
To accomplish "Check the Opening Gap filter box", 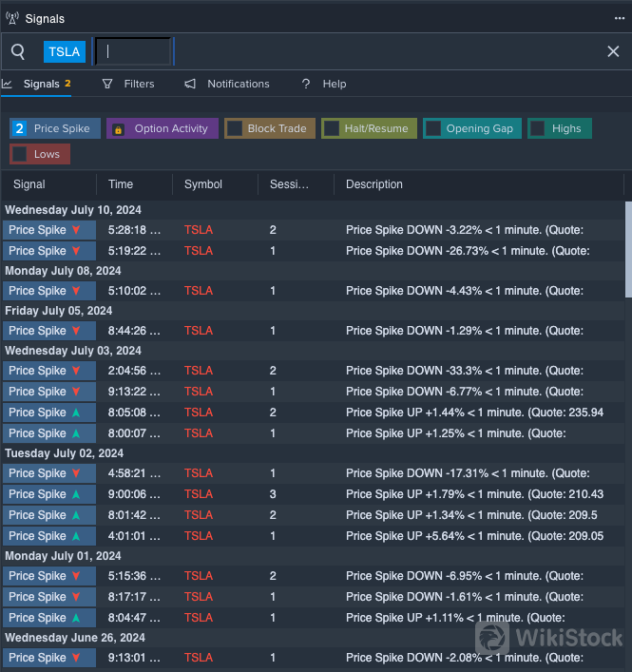I will (x=433, y=128).
